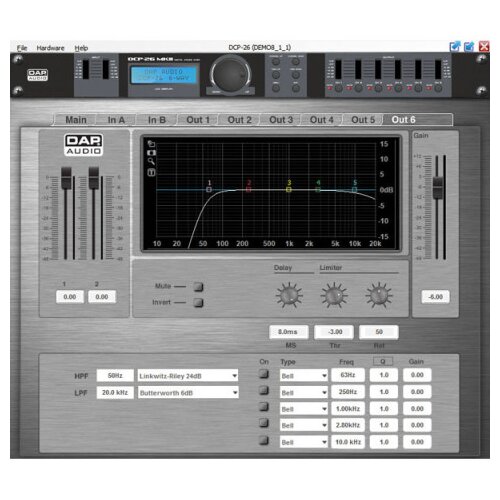Click the input 1 level field showing 0.00
This screenshot has height=500, width=500.
coord(70,297)
